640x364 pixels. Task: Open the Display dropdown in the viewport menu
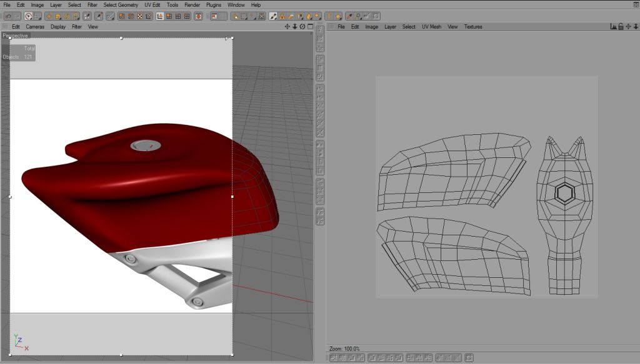pyautogui.click(x=58, y=27)
